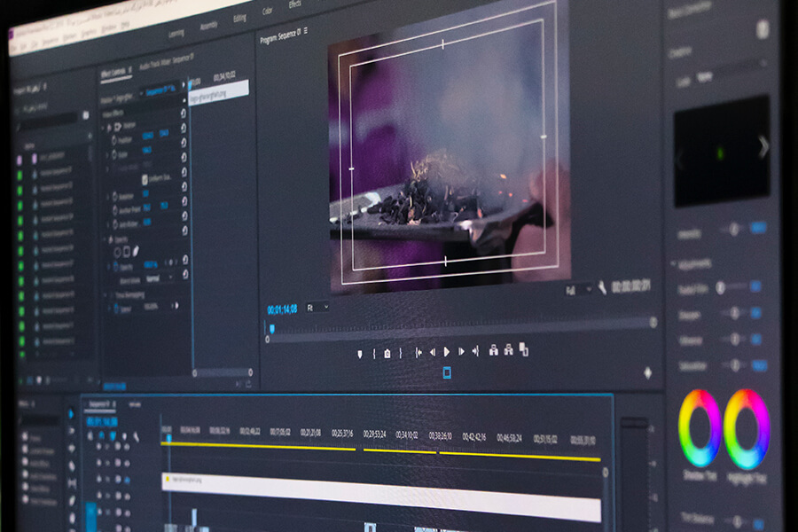Screen dimensions: 798x532
Task: Click the Extract icon in transport controls
Action: click(x=508, y=349)
